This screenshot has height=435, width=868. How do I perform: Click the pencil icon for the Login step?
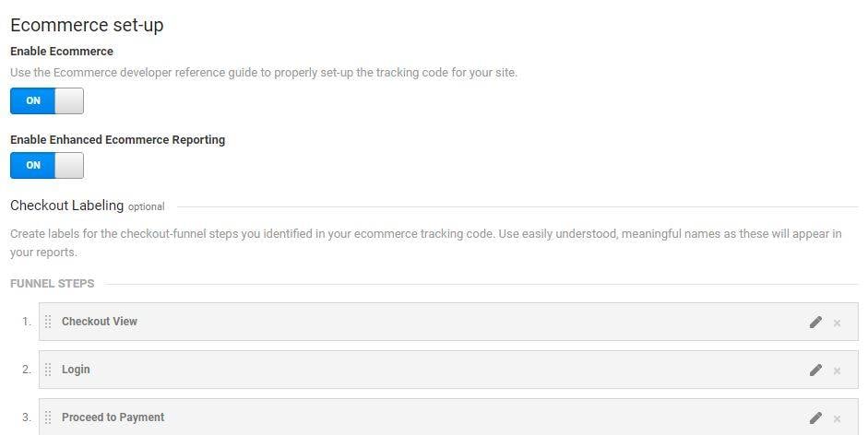click(815, 370)
